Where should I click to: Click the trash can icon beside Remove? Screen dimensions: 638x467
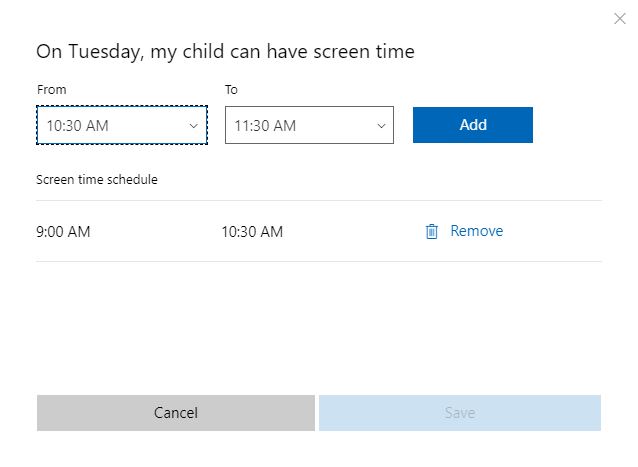431,231
